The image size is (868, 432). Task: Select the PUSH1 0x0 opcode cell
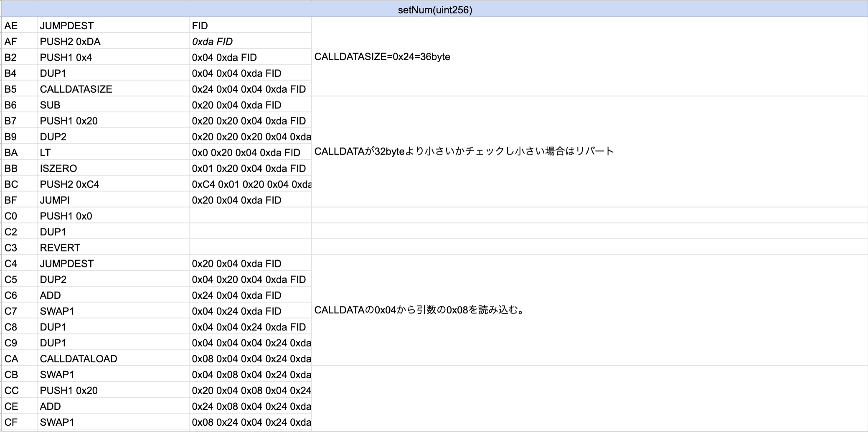click(113, 216)
